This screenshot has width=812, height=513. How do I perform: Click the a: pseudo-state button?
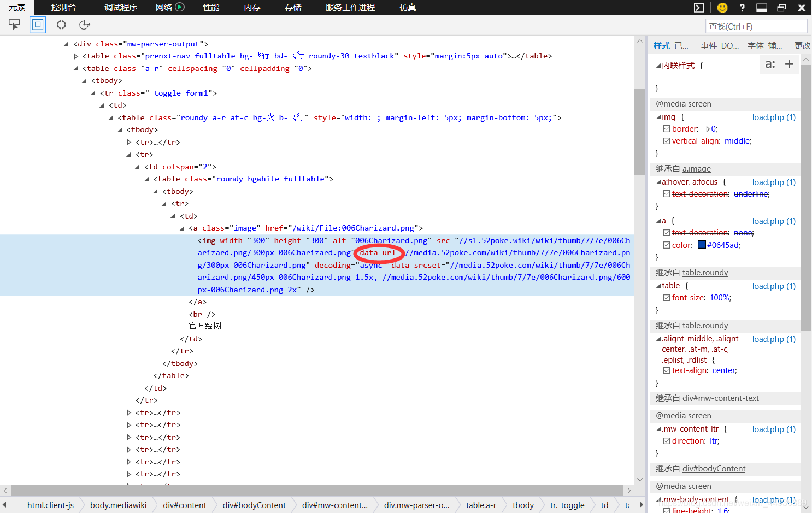770,64
